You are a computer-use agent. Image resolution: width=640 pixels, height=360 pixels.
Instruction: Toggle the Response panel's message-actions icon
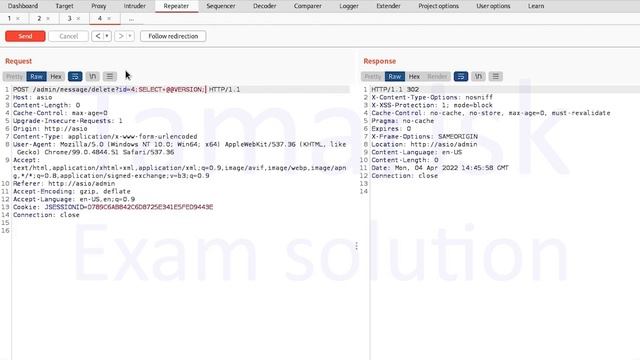461,76
